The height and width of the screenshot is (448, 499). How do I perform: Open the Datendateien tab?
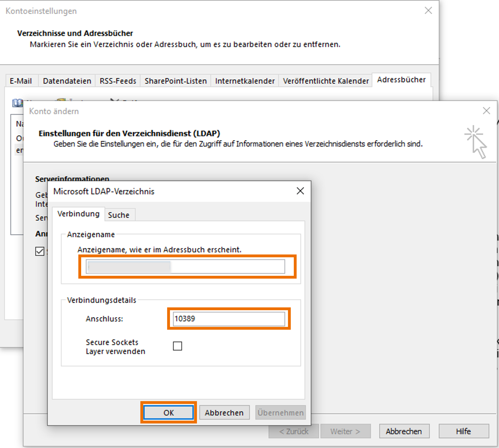click(x=67, y=81)
